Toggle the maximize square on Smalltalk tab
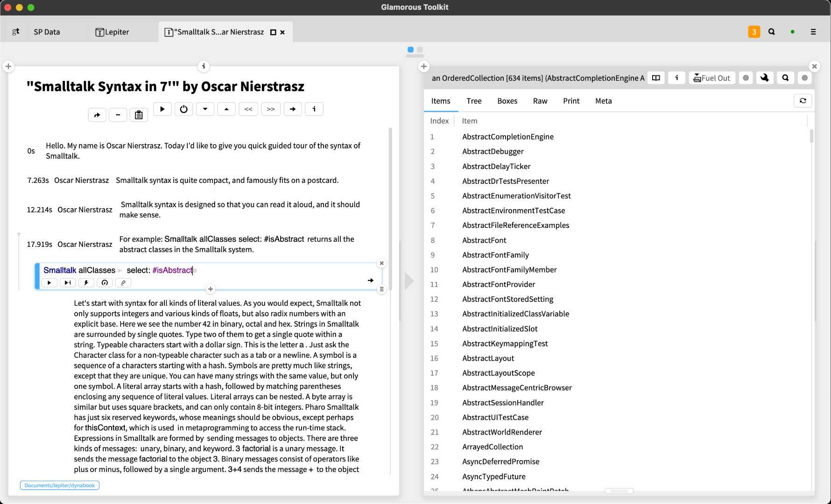The image size is (831, 504). [273, 32]
